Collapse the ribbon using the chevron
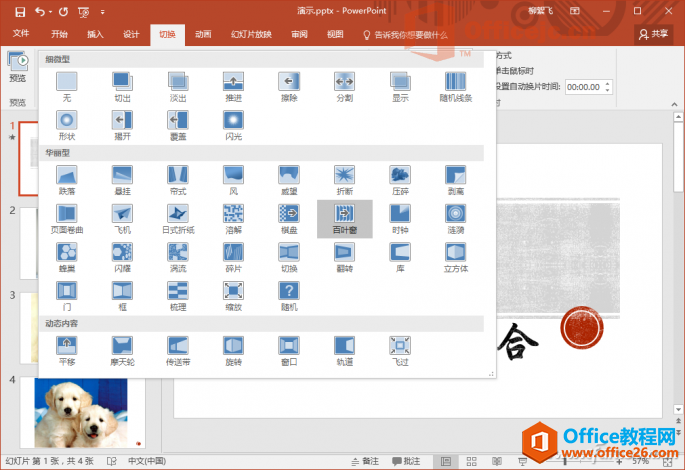This screenshot has height=470, width=685. click(x=675, y=104)
